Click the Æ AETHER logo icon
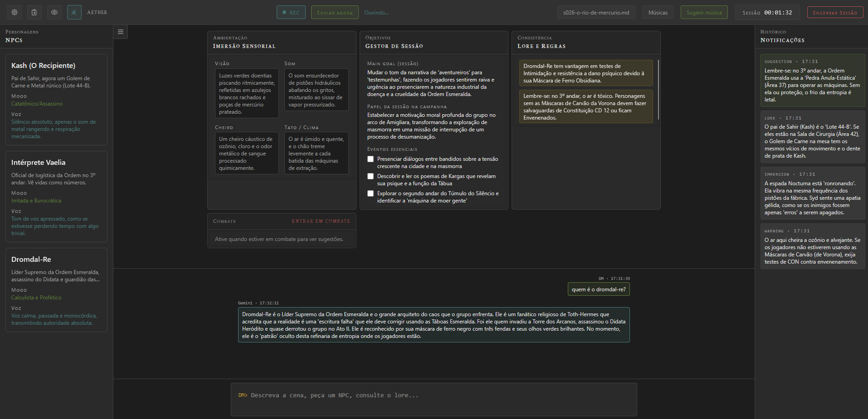 pyautogui.click(x=74, y=12)
